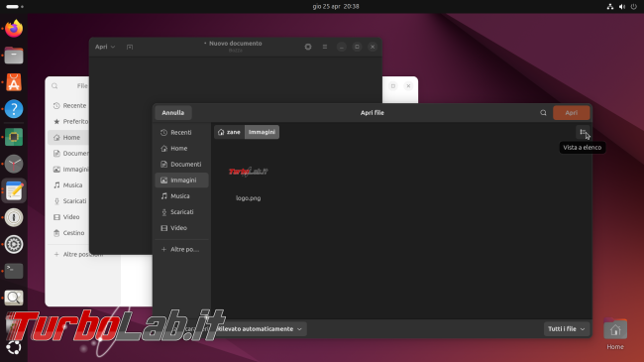Open Home in Files window sidebar

coord(68,138)
